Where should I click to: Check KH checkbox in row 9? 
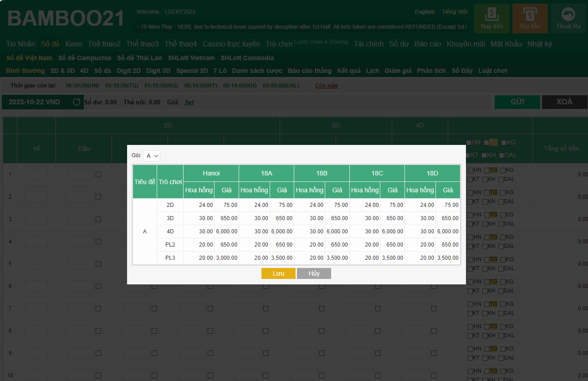pos(485,358)
